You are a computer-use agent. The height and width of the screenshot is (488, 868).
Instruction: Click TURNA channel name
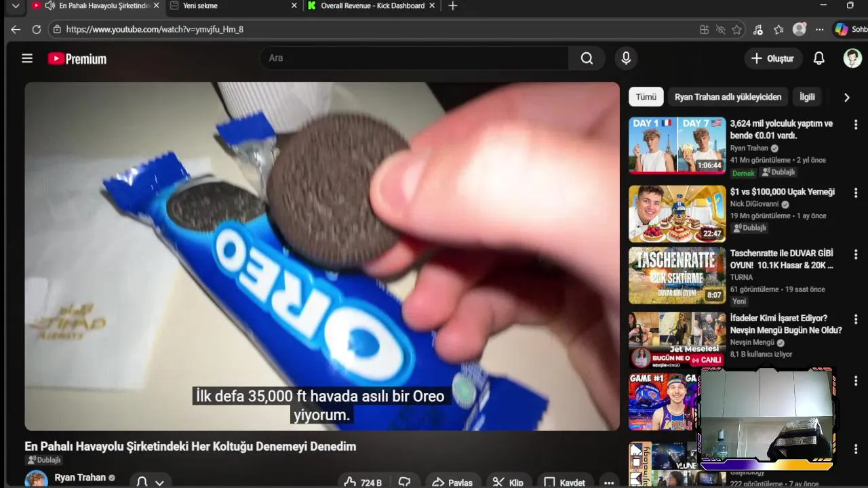741,277
